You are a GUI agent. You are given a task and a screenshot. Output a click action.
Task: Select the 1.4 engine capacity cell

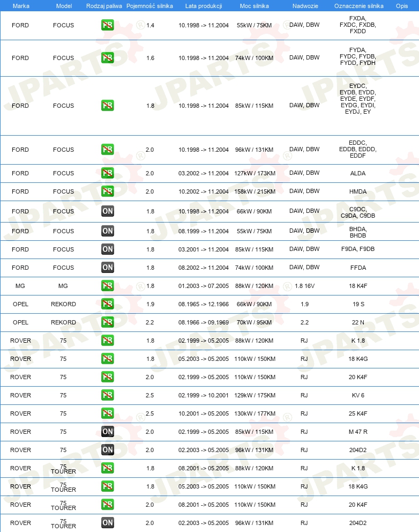pyautogui.click(x=150, y=25)
